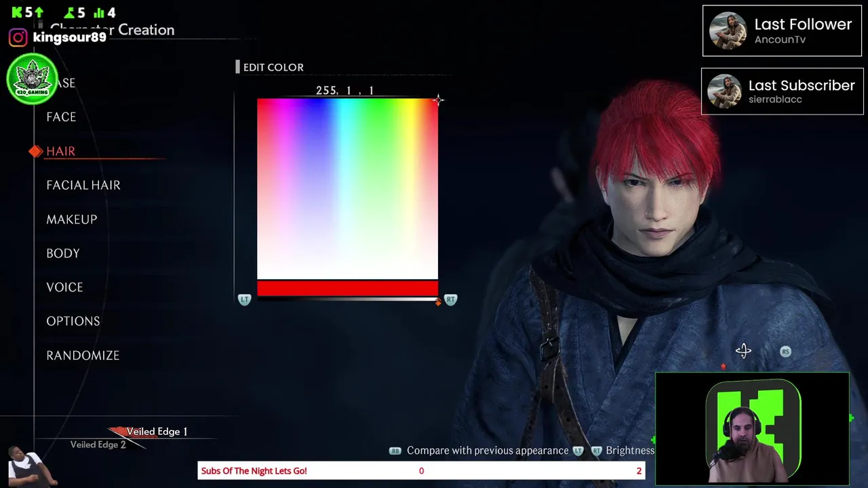Click the camera rotate cross icon
The height and width of the screenshot is (488, 868).
point(743,350)
